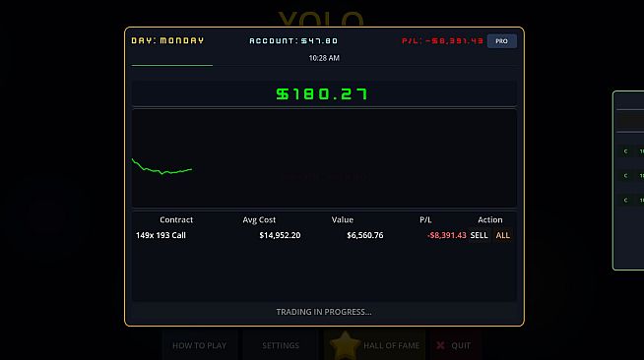644x360 pixels.
Task: Click the Hall of Fame star icon
Action: (x=345, y=344)
